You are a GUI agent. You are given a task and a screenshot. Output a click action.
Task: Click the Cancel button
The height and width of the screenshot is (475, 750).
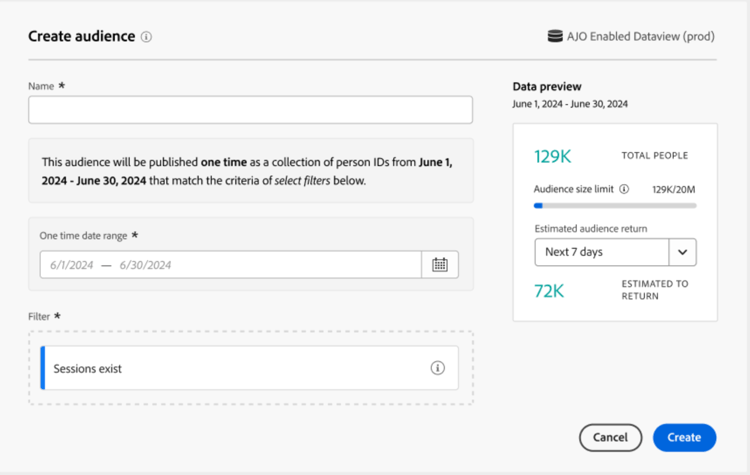610,437
